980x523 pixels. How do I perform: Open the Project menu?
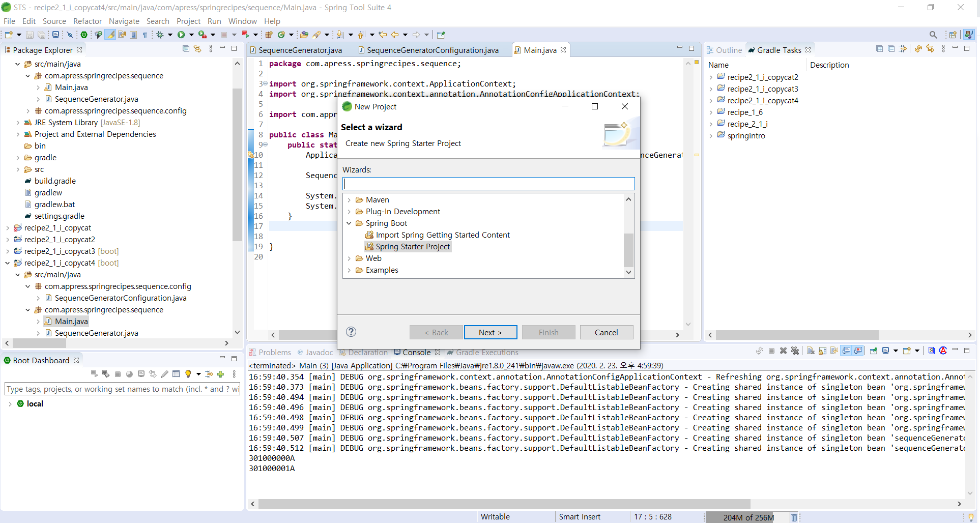click(188, 21)
